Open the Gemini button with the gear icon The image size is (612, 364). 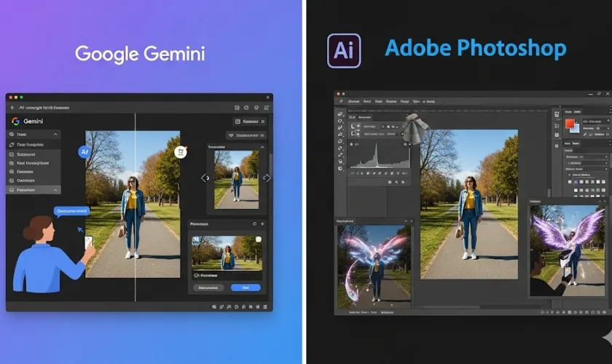point(250,122)
